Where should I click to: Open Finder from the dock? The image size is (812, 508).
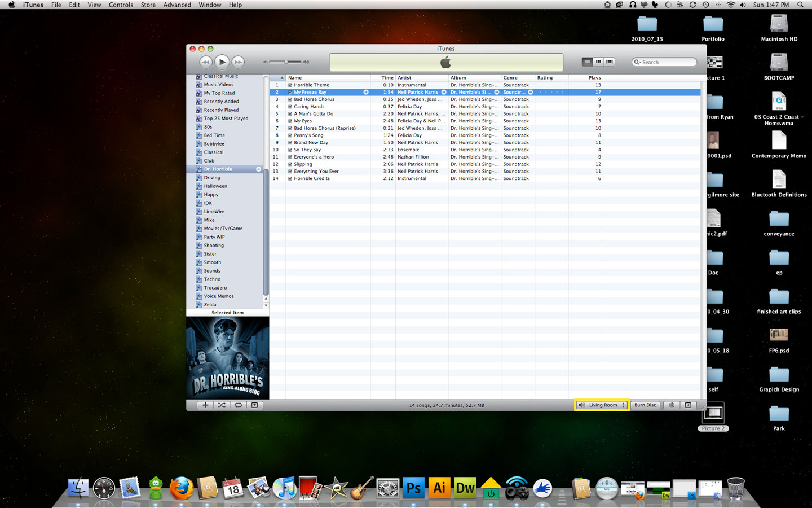point(78,488)
